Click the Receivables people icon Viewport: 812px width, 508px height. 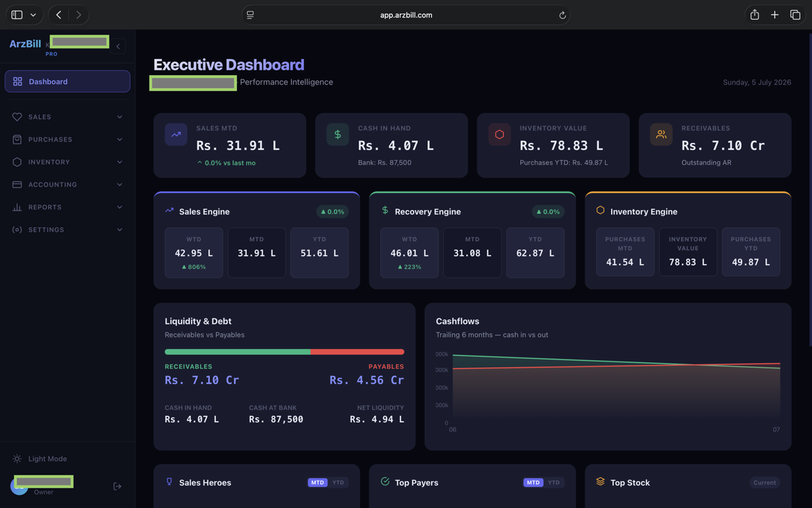(661, 134)
